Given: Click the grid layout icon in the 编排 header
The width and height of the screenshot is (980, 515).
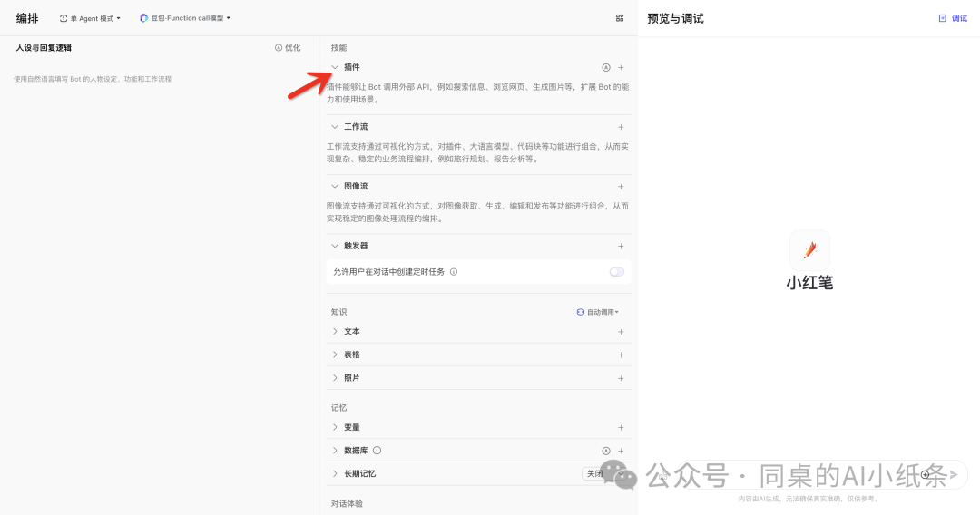Looking at the screenshot, I should click(x=620, y=18).
